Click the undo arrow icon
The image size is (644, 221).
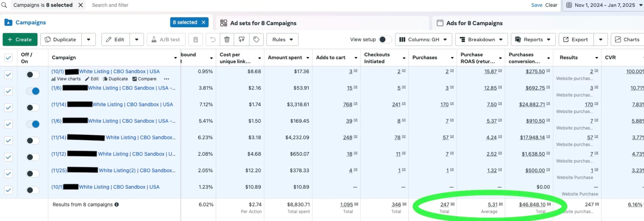[x=213, y=39]
